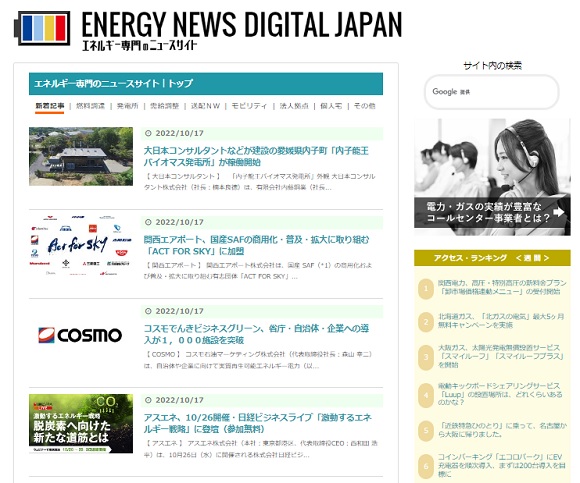Click the call center banner advertisement

pyautogui.click(x=492, y=177)
